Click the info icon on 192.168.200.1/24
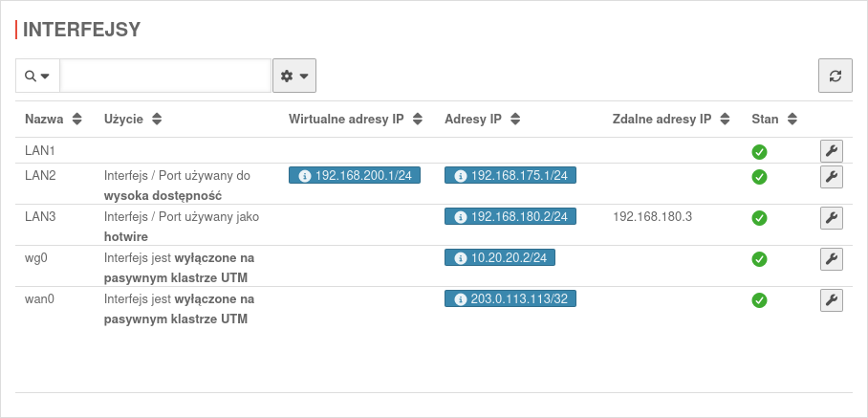Image resolution: width=868 pixels, height=418 pixels. (x=304, y=176)
